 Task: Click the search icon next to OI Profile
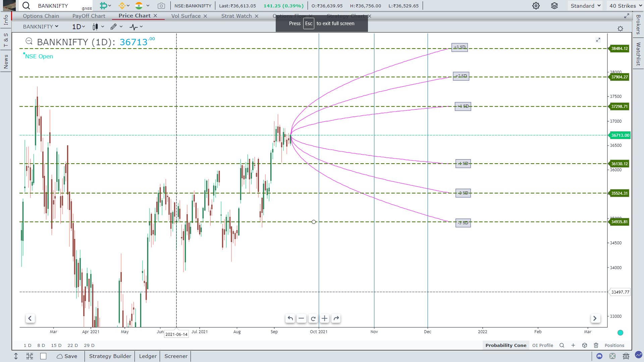click(562, 346)
